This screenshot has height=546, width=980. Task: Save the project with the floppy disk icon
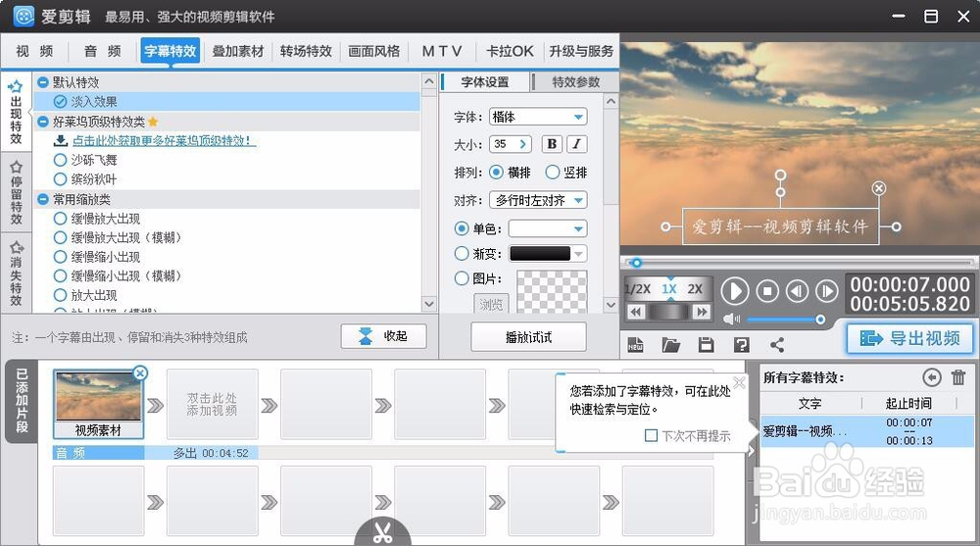[x=707, y=345]
